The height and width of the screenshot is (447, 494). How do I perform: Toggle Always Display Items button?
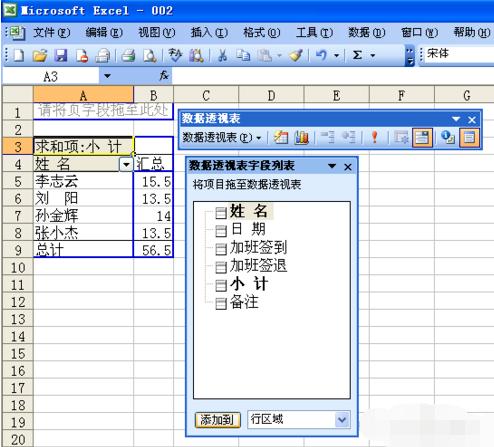tap(422, 137)
